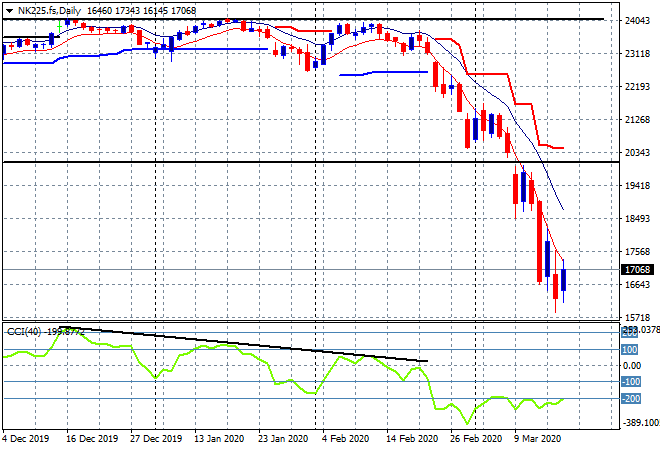This screenshot has width=660, height=450.
Task: Click the 20343 price axis label
Action: (637, 153)
